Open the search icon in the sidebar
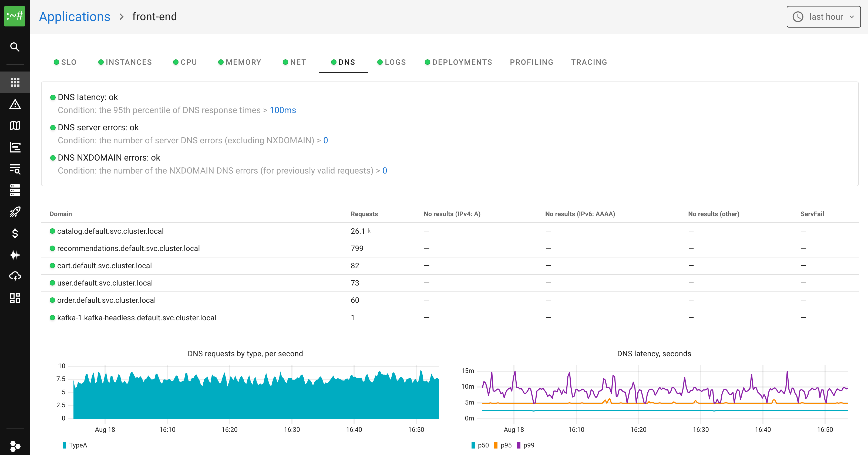The height and width of the screenshot is (455, 868). pos(15,47)
